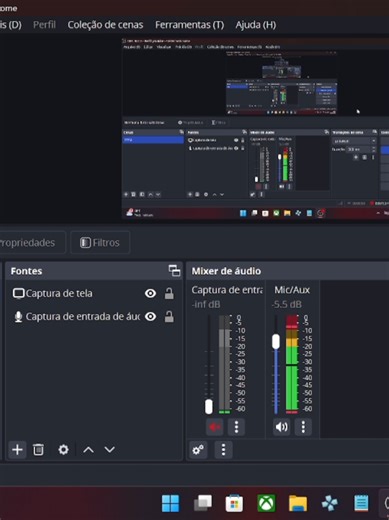Pop out the Fontes dock panel
The width and height of the screenshot is (389, 520).
pos(174,271)
